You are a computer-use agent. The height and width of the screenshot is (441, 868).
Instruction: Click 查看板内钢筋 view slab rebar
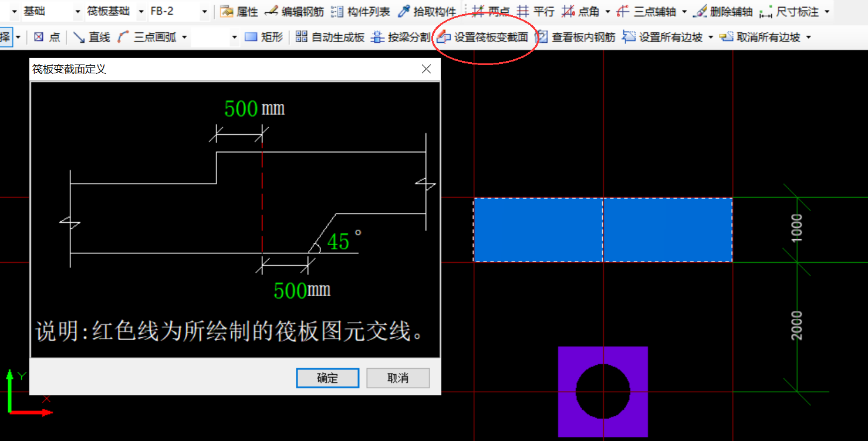(x=576, y=38)
